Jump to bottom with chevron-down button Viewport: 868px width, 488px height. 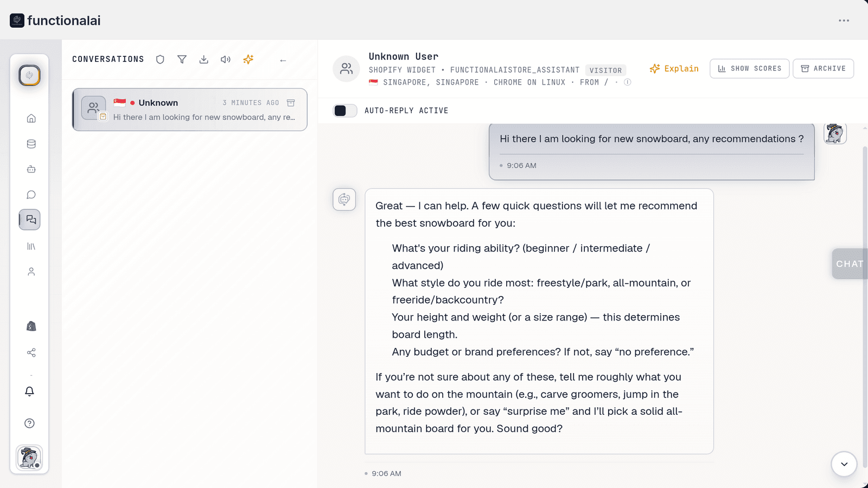pos(844,464)
